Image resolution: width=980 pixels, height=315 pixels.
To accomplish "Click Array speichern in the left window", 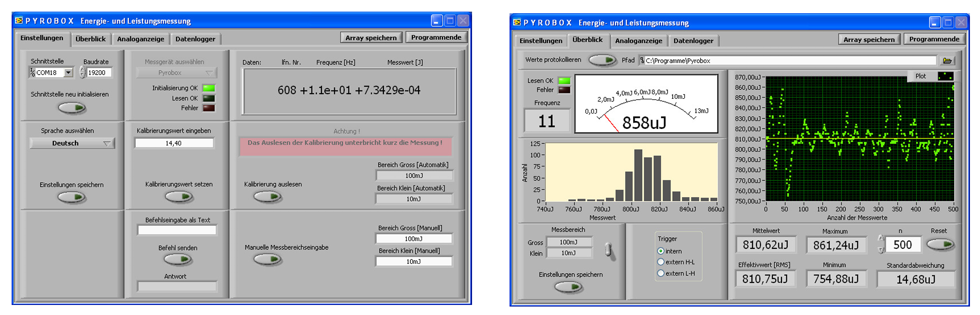I will point(371,38).
